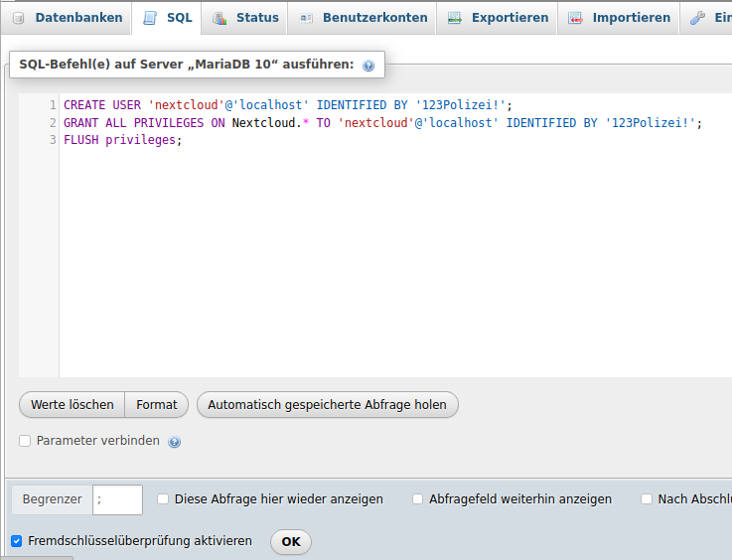
Task: Click the Begrenzer delimiter input field
Action: tap(117, 499)
